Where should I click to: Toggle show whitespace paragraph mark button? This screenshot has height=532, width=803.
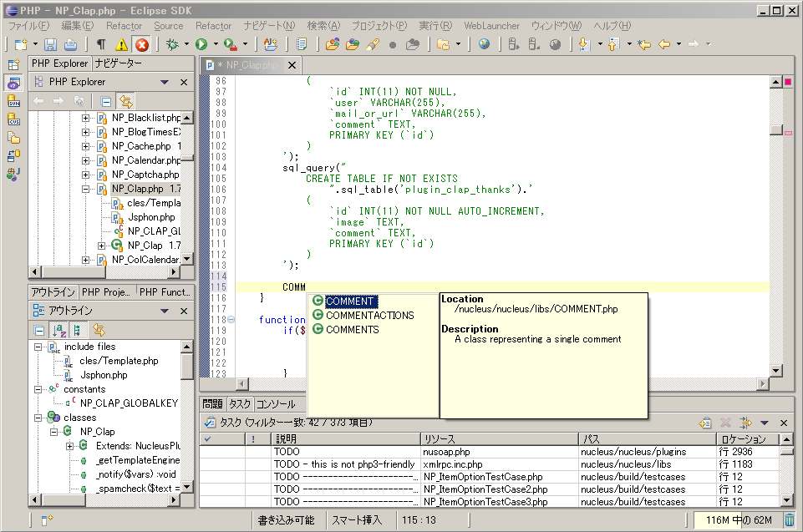coord(101,44)
